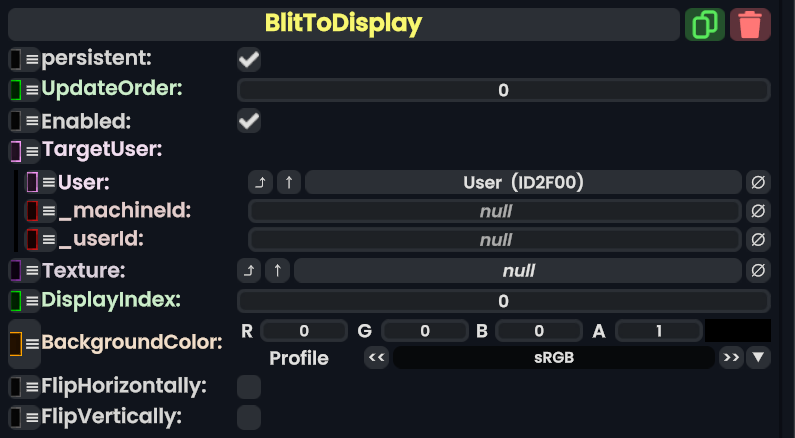
Task: Clear the _userId field null icon
Action: click(x=759, y=240)
